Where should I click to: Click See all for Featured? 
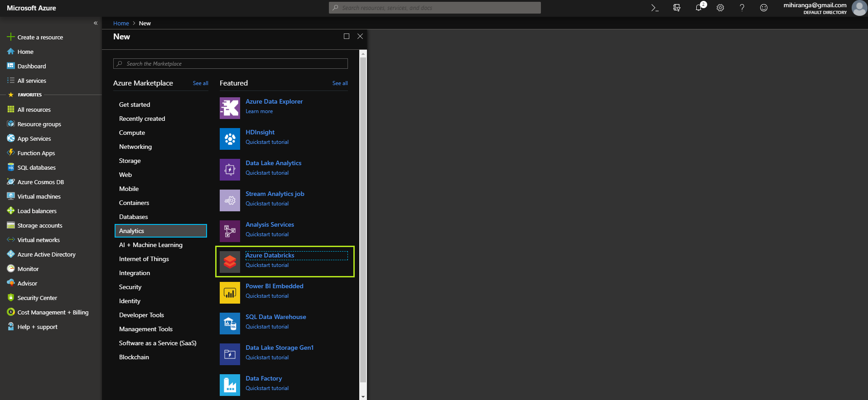coord(340,83)
